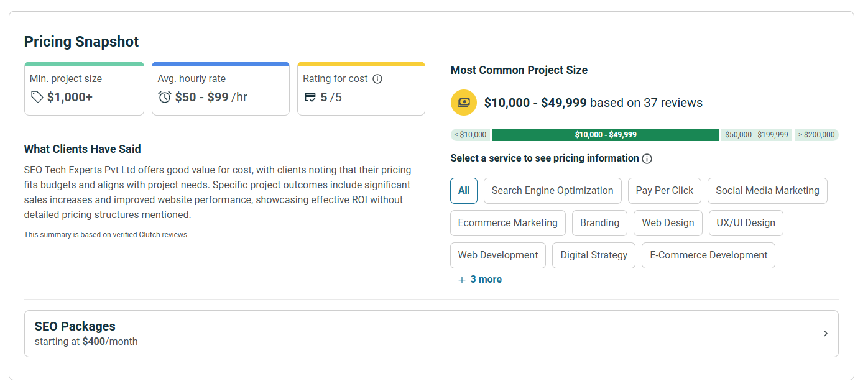Image resolution: width=868 pixels, height=384 pixels.
Task: Click the What Clients Have Said heading
Action: [x=83, y=149]
